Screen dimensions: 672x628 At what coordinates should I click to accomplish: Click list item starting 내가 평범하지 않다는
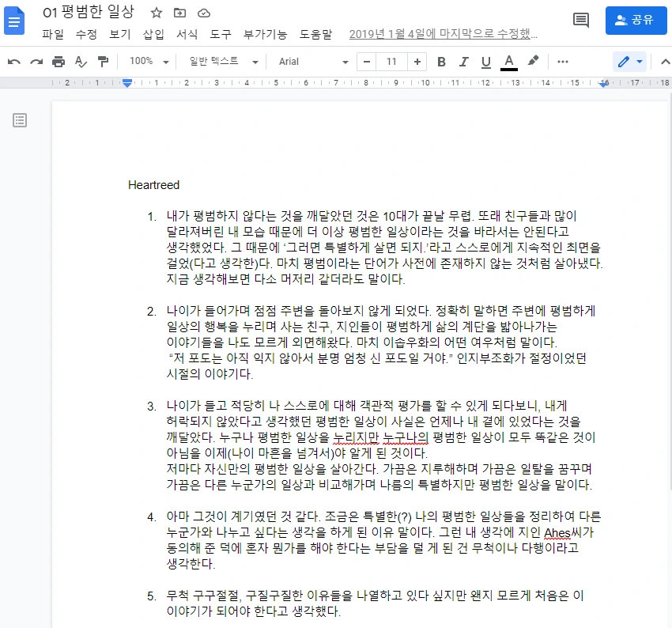coord(384,248)
